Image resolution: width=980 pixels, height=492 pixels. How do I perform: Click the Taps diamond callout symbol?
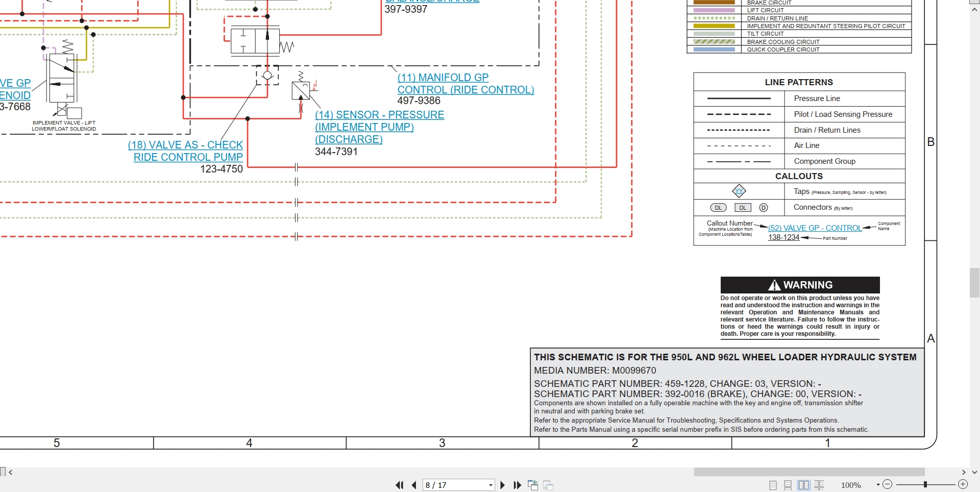click(x=739, y=191)
